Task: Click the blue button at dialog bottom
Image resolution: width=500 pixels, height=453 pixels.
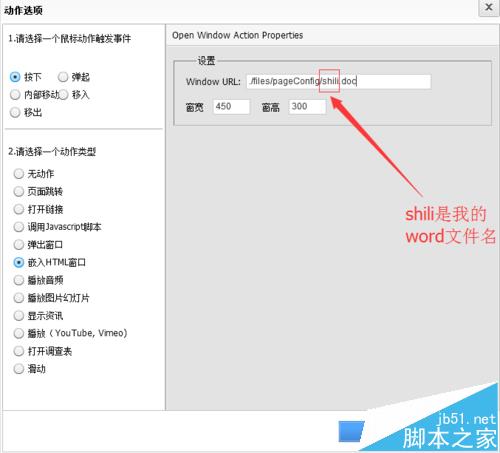Action: click(x=351, y=431)
